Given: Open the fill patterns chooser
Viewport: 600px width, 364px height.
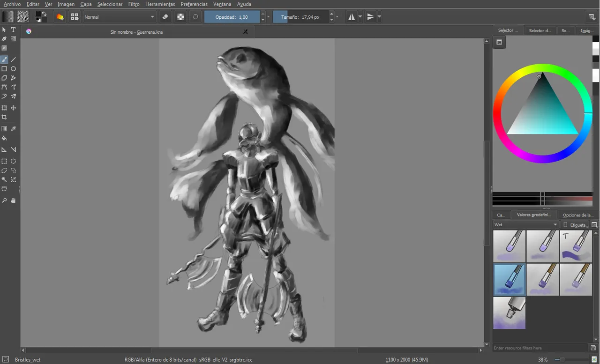Looking at the screenshot, I should [23, 17].
